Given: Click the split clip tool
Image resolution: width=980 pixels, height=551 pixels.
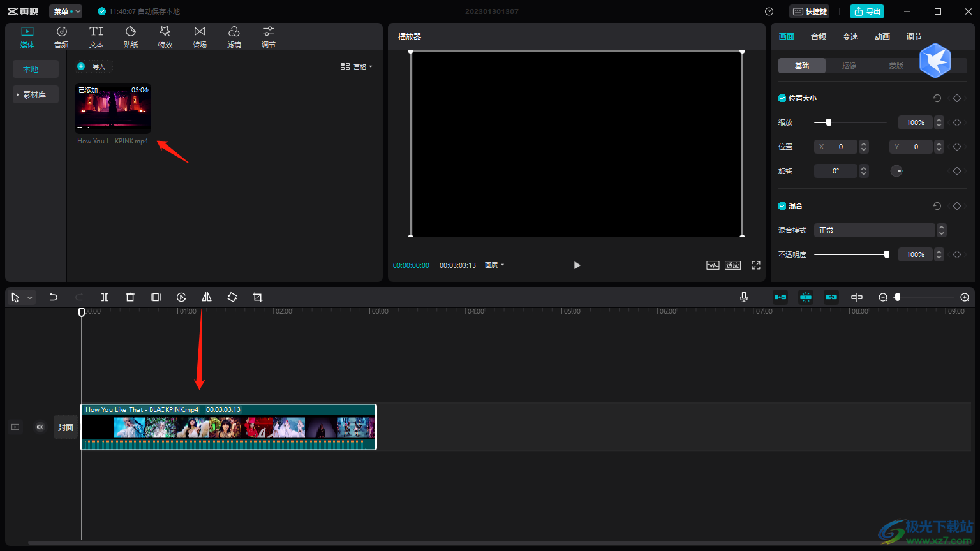Looking at the screenshot, I should coord(105,297).
